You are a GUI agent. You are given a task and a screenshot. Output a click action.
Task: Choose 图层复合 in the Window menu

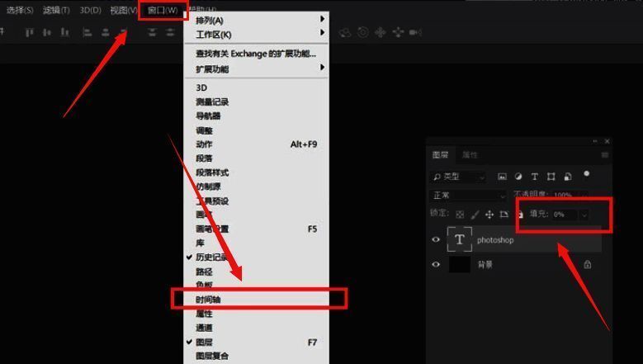pyautogui.click(x=256, y=356)
